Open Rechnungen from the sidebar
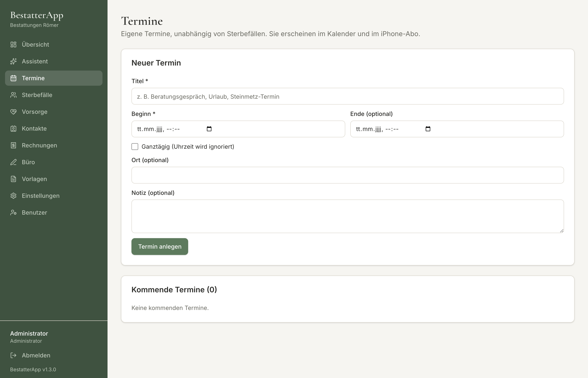The width and height of the screenshot is (588, 378). point(54,145)
